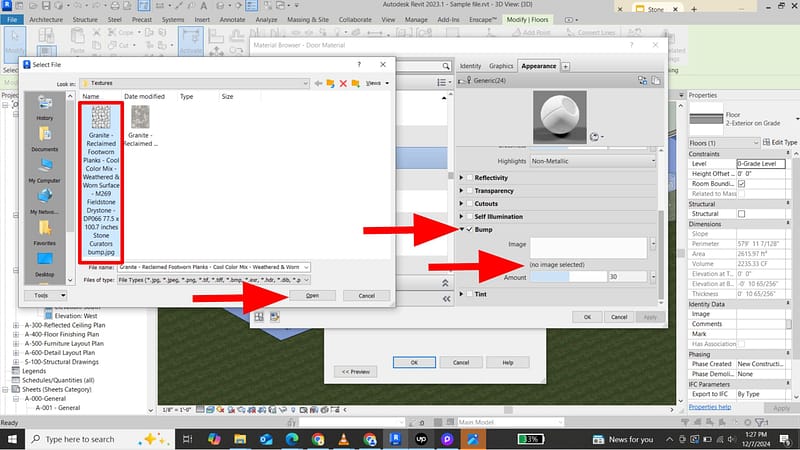Open the Graphics tab
This screenshot has width=800, height=450.
pyautogui.click(x=501, y=66)
